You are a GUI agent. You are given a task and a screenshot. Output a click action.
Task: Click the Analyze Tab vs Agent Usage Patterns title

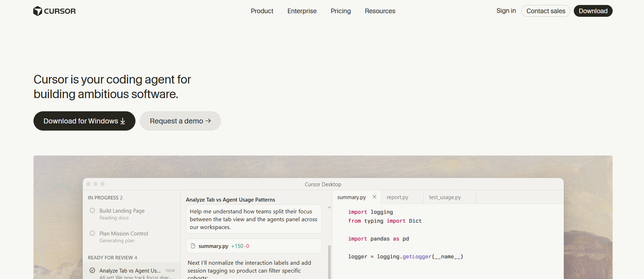click(230, 200)
